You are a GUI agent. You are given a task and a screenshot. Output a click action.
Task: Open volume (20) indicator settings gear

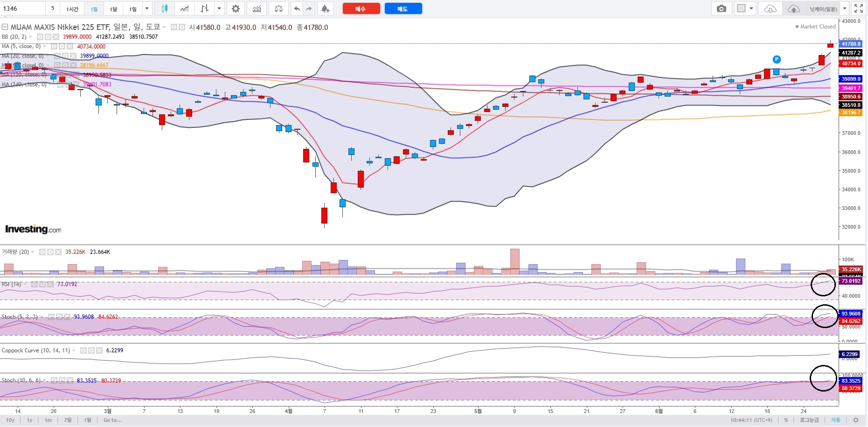click(50, 252)
